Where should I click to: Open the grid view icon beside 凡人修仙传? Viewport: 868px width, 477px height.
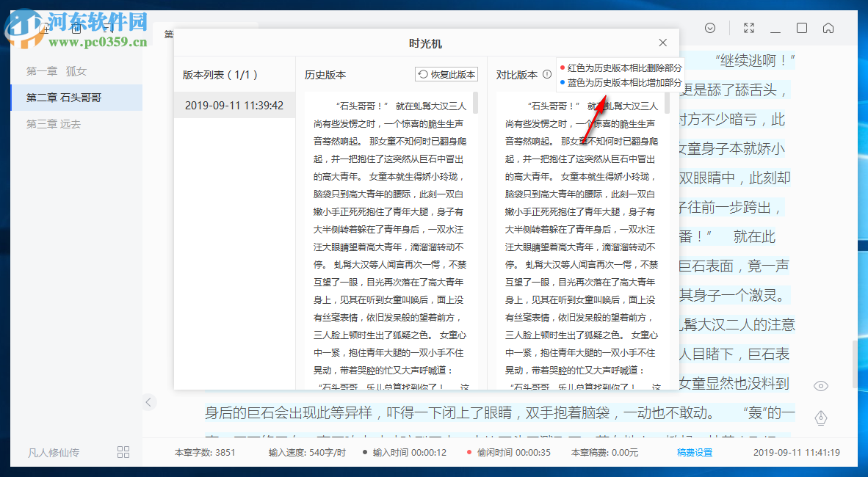pyautogui.click(x=123, y=452)
